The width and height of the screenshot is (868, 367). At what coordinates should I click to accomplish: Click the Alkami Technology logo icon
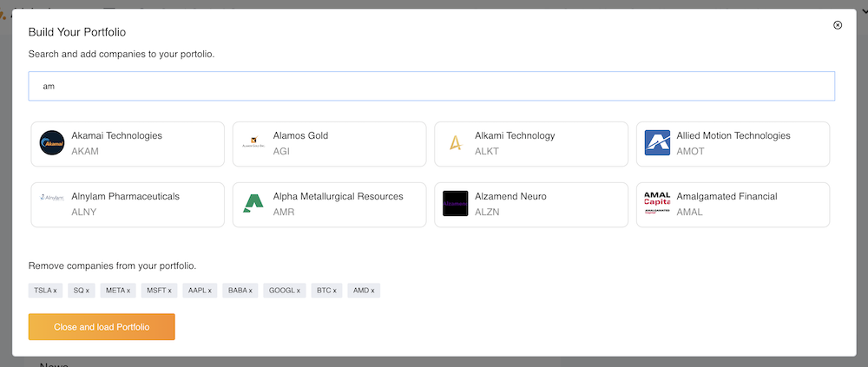tap(456, 143)
